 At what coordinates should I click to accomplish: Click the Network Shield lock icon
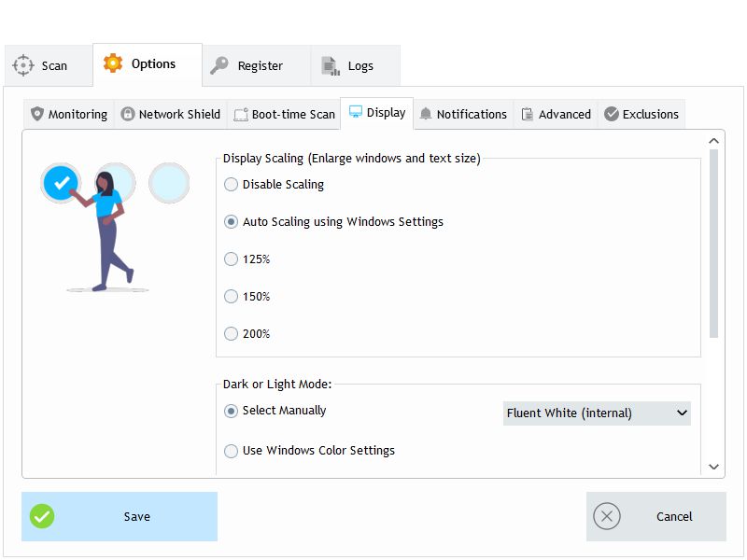pyautogui.click(x=128, y=114)
